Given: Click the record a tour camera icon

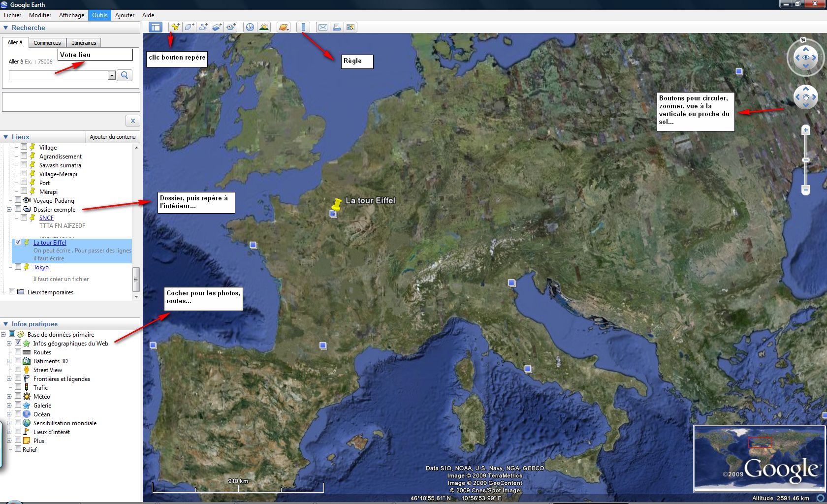Looking at the screenshot, I should click(231, 27).
